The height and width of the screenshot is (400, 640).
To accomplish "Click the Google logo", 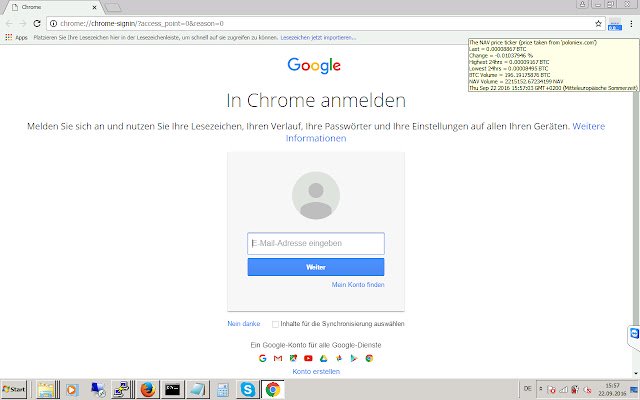I will [314, 65].
